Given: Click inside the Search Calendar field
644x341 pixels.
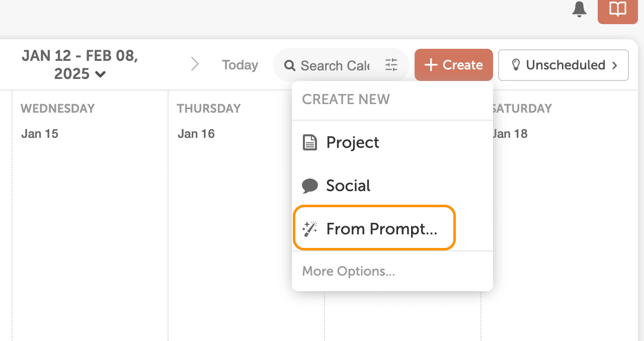Looking at the screenshot, I should [335, 65].
